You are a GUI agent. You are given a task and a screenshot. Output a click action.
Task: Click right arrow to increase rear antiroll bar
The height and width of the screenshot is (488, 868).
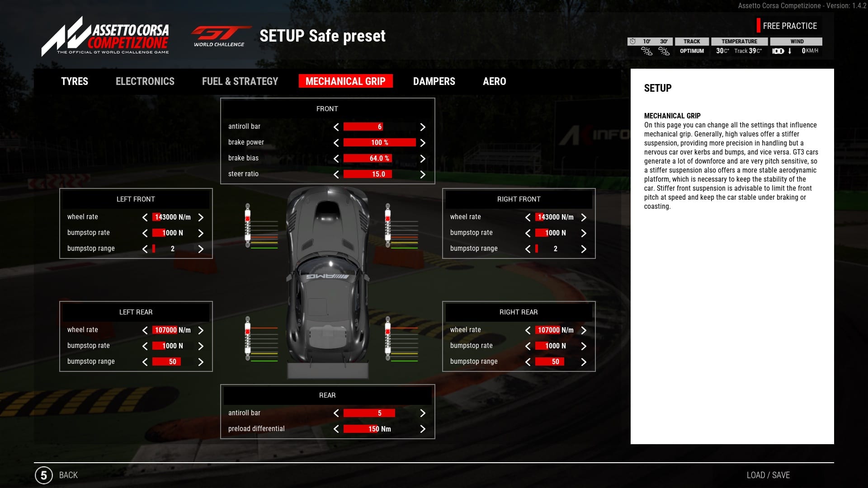423,413
